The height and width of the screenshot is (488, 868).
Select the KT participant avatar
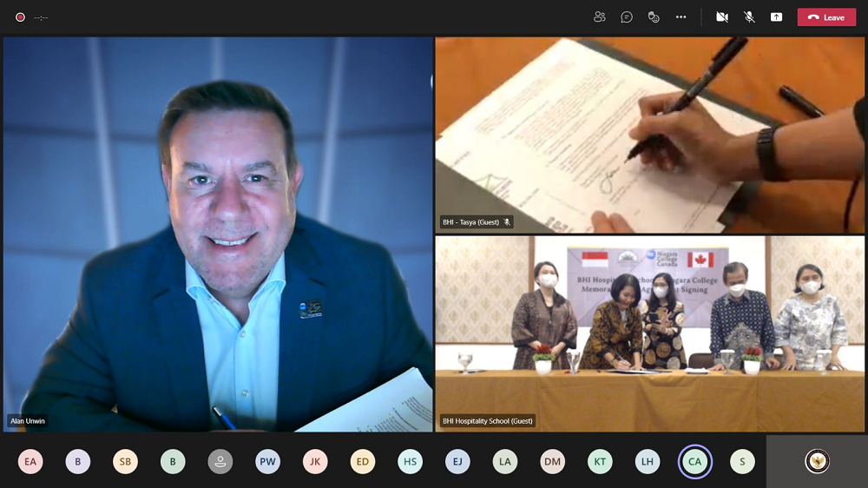click(600, 462)
